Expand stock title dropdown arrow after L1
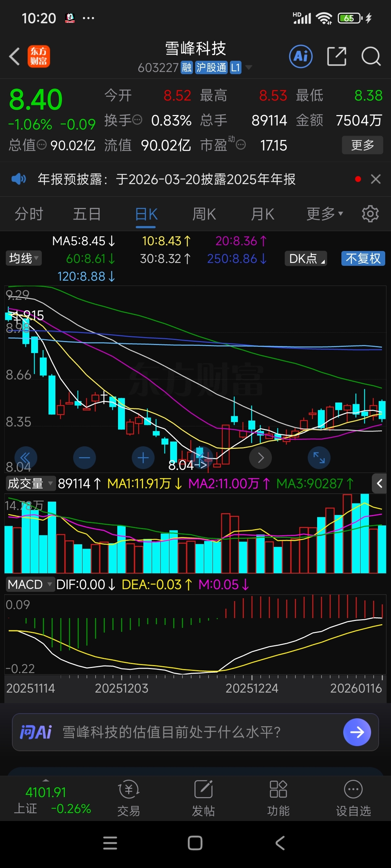This screenshot has height=868, width=391. click(249, 67)
